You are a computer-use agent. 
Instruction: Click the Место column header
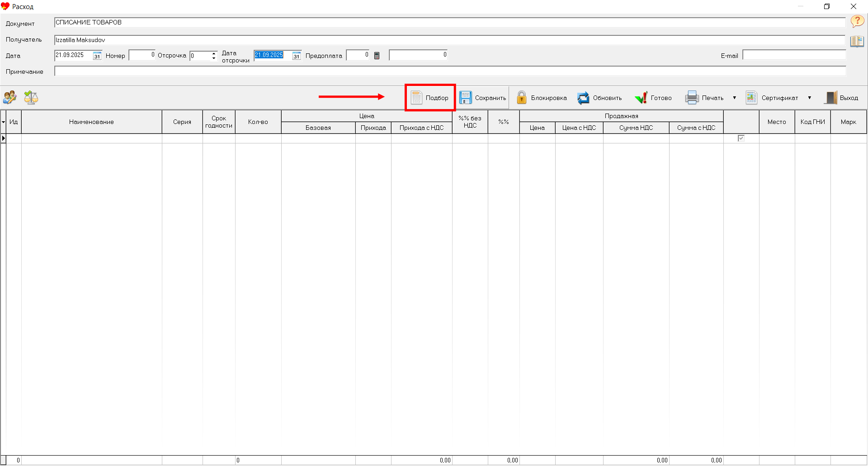pyautogui.click(x=777, y=122)
